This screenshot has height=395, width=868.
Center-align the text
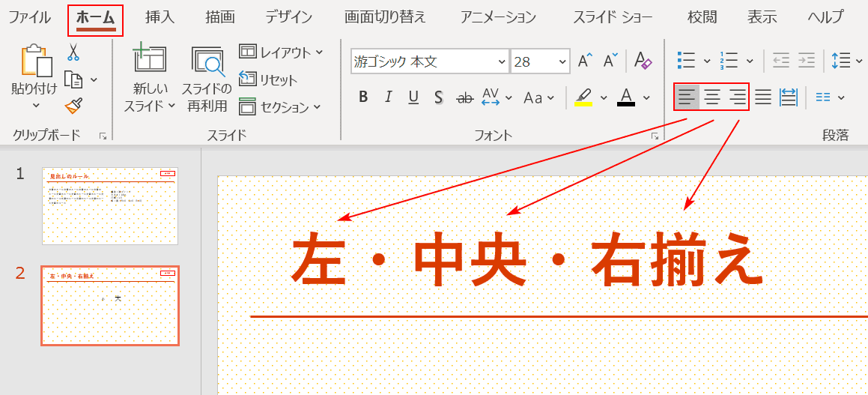tap(712, 97)
